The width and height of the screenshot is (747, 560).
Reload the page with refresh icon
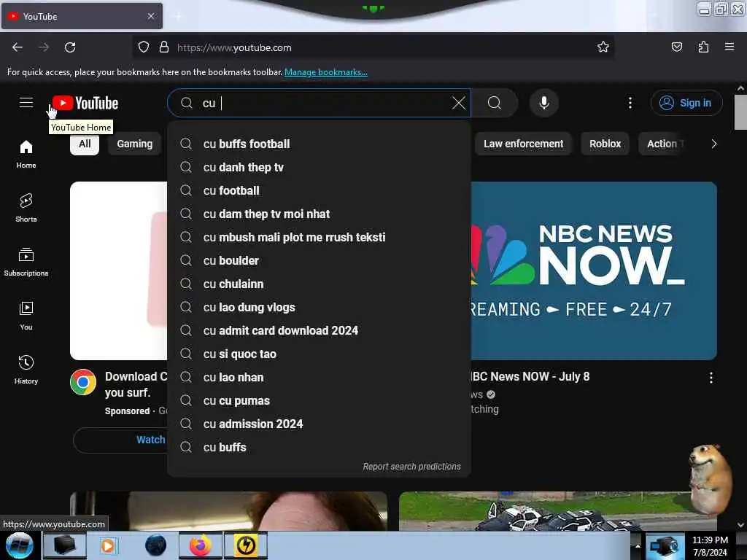coord(70,47)
